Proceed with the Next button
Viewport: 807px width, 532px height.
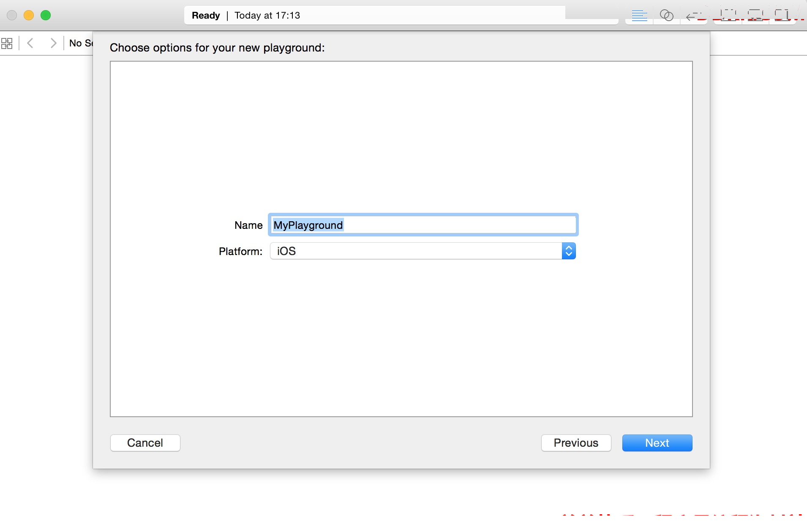click(657, 443)
